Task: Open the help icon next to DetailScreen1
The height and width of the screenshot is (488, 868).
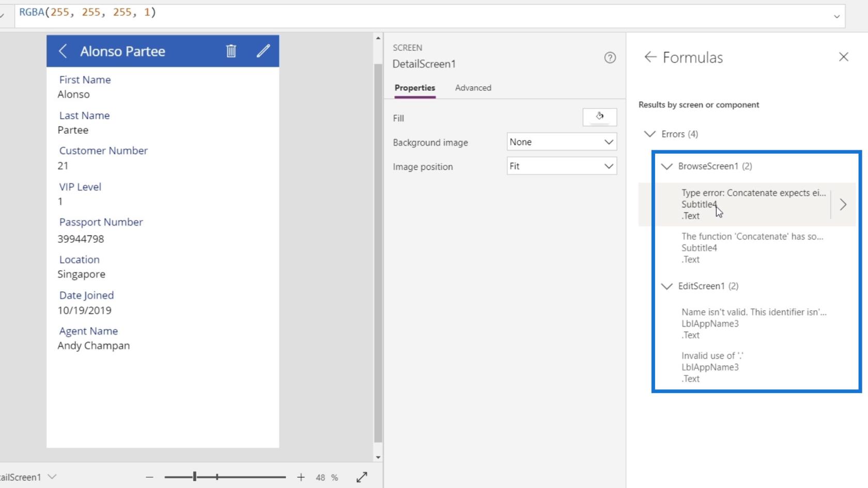Action: [610, 57]
